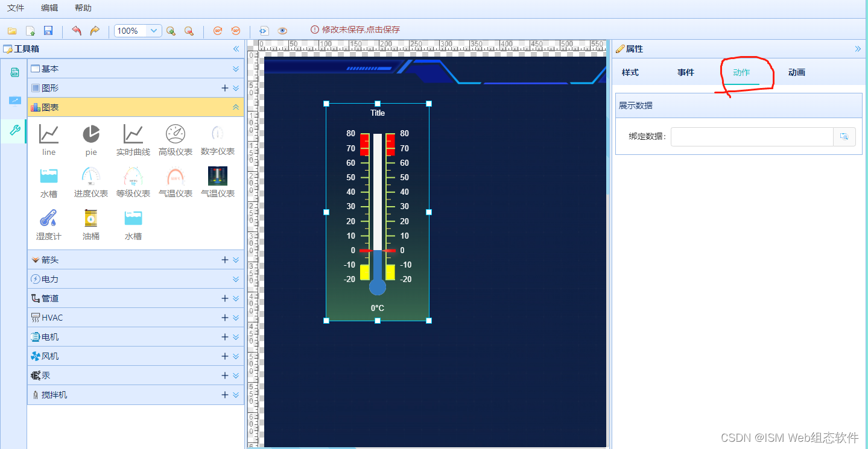The image size is (868, 449).
Task: Select the 水槽 component beside 进度仪表
Action: click(x=49, y=182)
